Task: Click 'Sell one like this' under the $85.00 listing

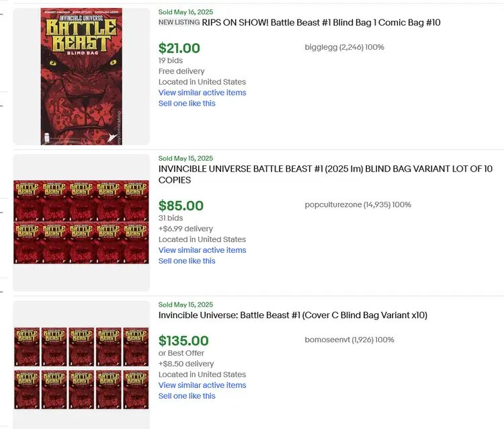Action: pos(187,261)
